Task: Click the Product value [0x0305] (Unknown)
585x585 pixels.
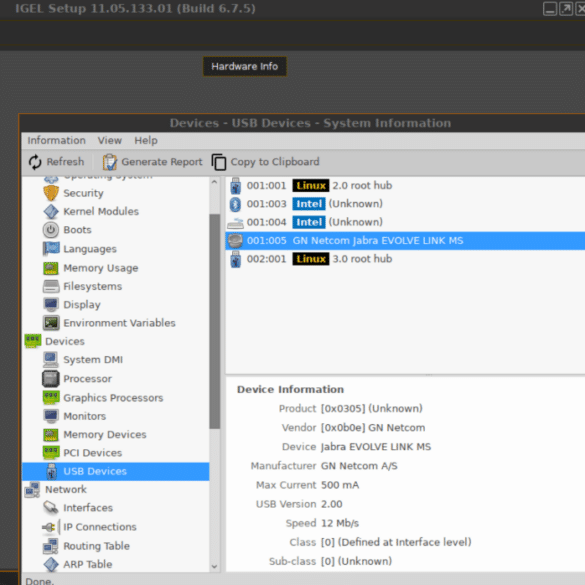Action: click(x=372, y=409)
